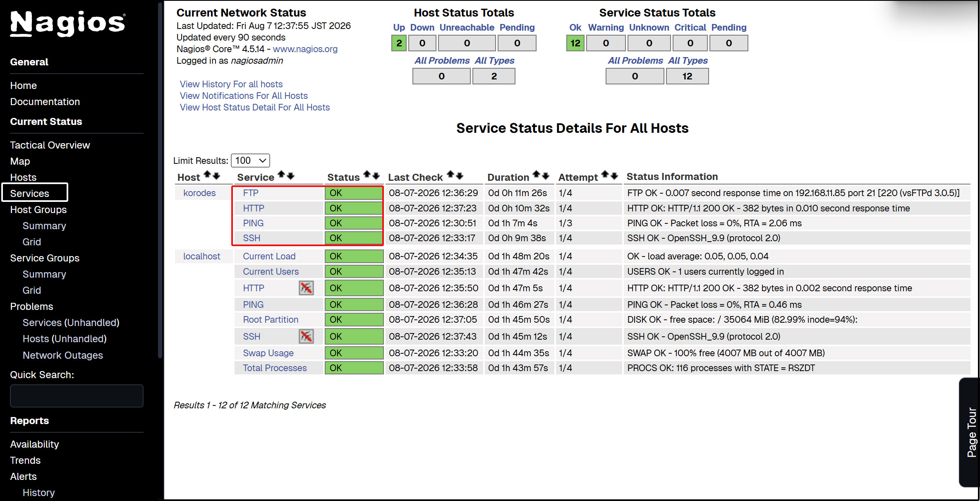Sort Status column descending with down arrow

coord(376,176)
